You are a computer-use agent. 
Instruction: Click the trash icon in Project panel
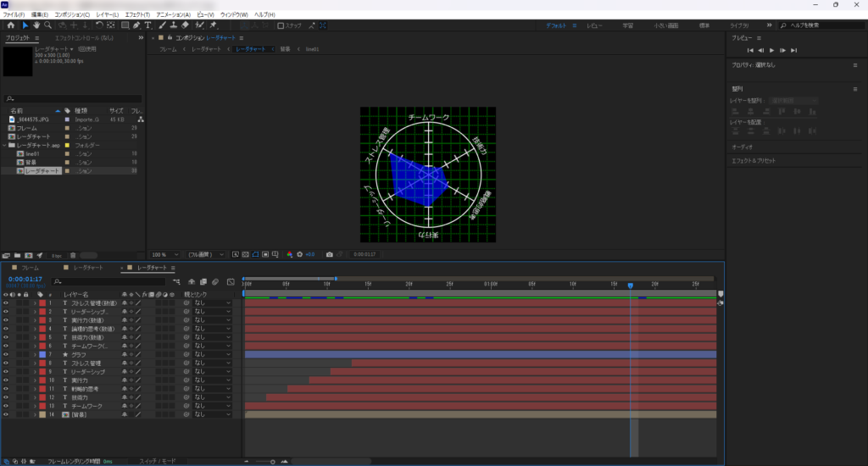(73, 256)
